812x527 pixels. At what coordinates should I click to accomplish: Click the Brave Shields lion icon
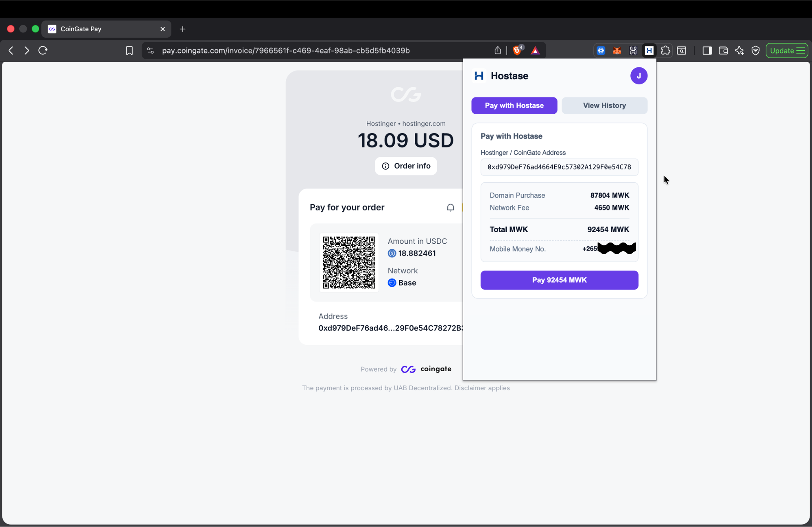pos(517,50)
